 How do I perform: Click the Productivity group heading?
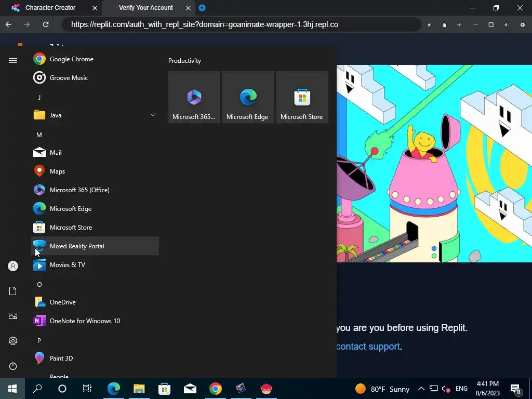pos(184,61)
